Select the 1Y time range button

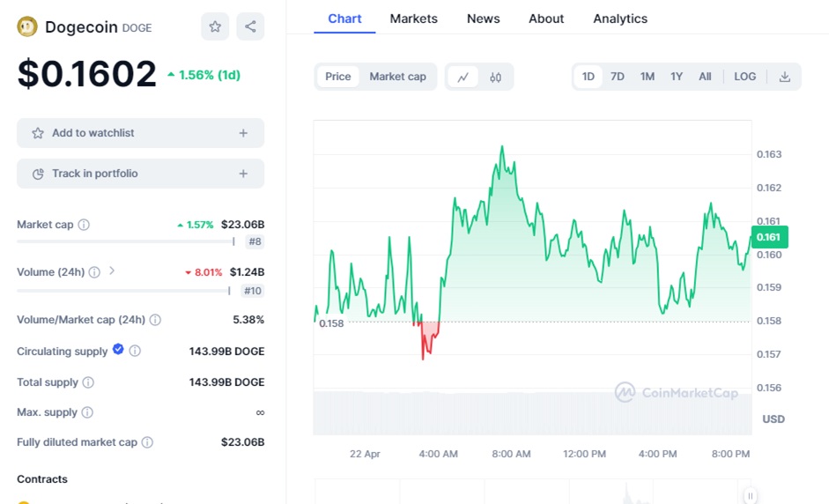click(x=677, y=77)
